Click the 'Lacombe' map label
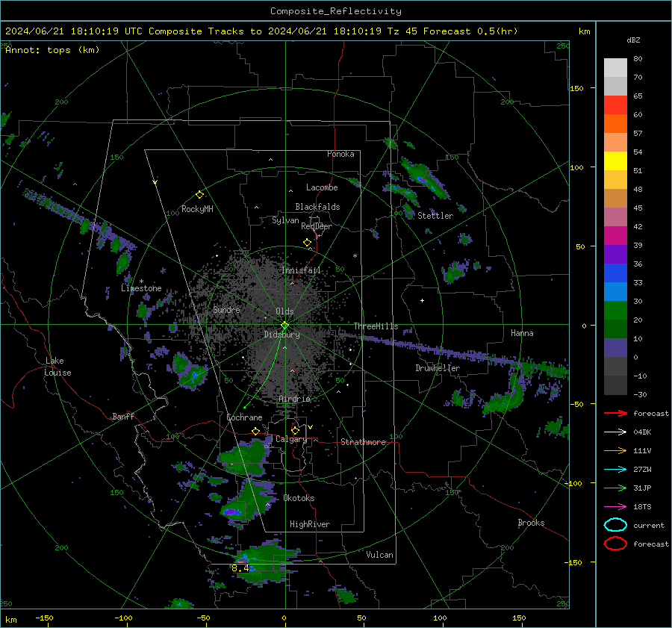 click(x=322, y=187)
